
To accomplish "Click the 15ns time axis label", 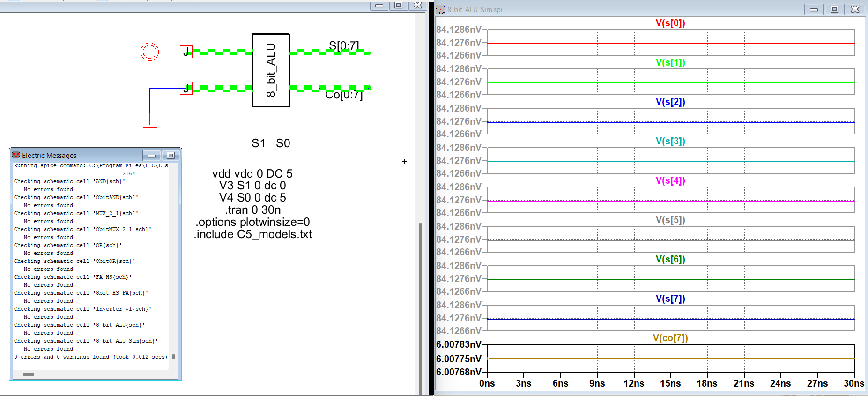I will pyautogui.click(x=670, y=383).
